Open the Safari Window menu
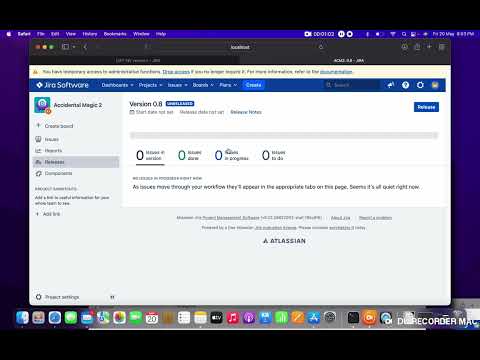The height and width of the screenshot is (360, 480). coord(141,34)
